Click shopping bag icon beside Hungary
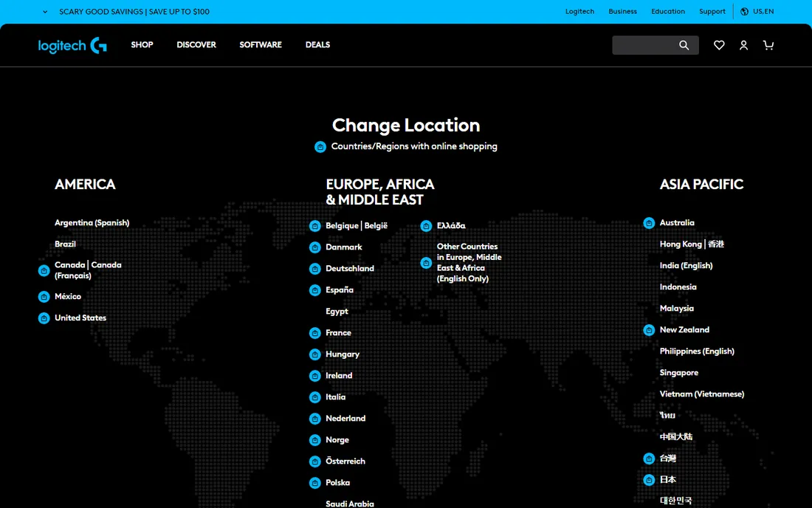812x508 pixels. [x=315, y=354]
